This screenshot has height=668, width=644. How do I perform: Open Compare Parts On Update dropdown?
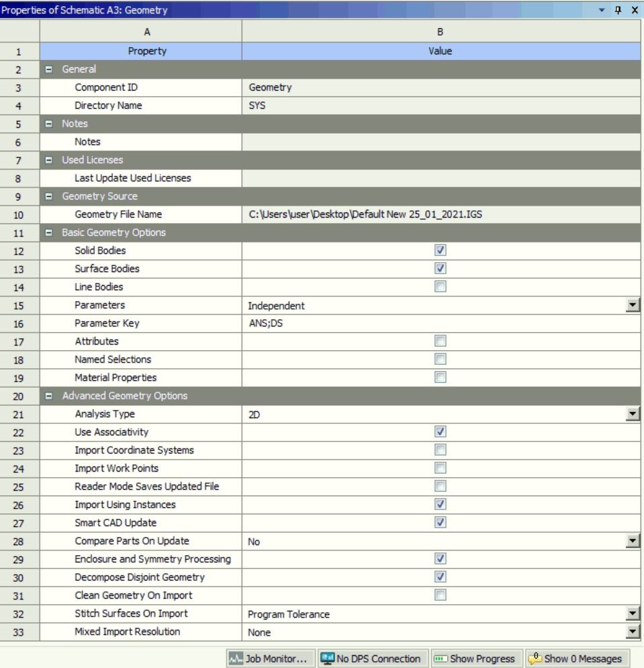[633, 540]
